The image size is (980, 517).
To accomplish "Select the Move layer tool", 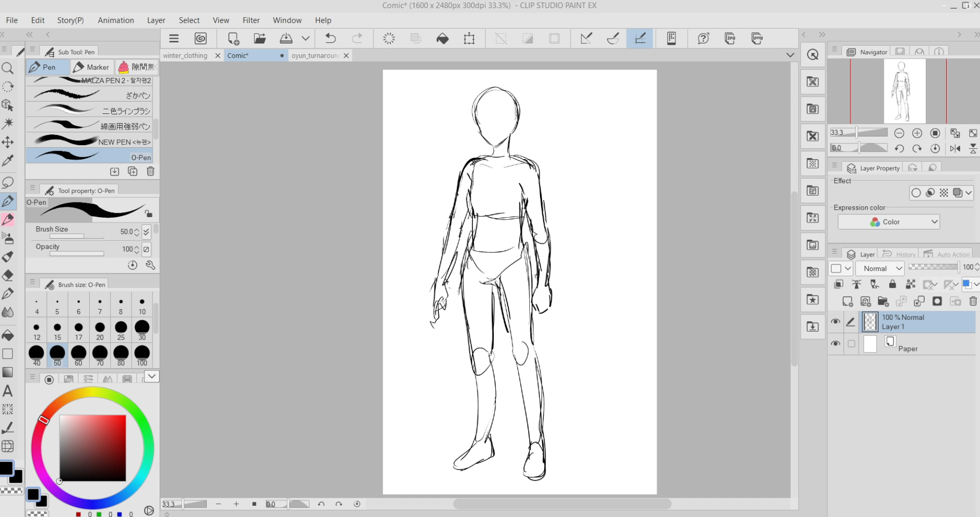I will pyautogui.click(x=8, y=142).
